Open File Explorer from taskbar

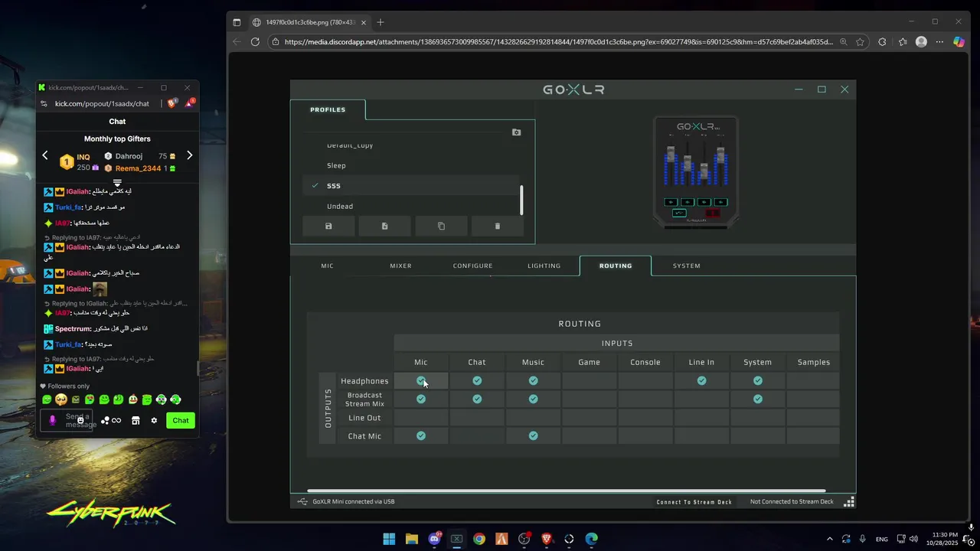coord(411,539)
